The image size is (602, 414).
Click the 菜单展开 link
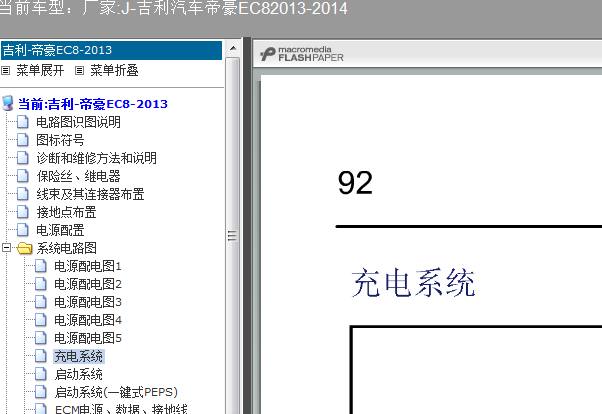[40, 70]
